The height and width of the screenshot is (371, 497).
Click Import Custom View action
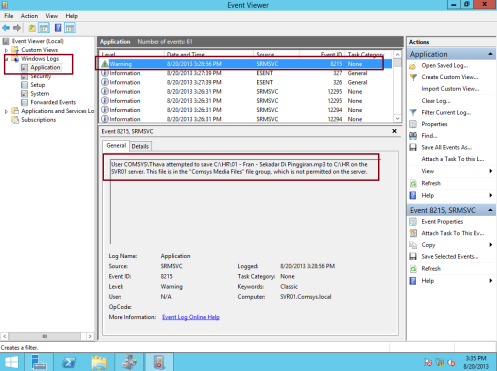coord(450,89)
